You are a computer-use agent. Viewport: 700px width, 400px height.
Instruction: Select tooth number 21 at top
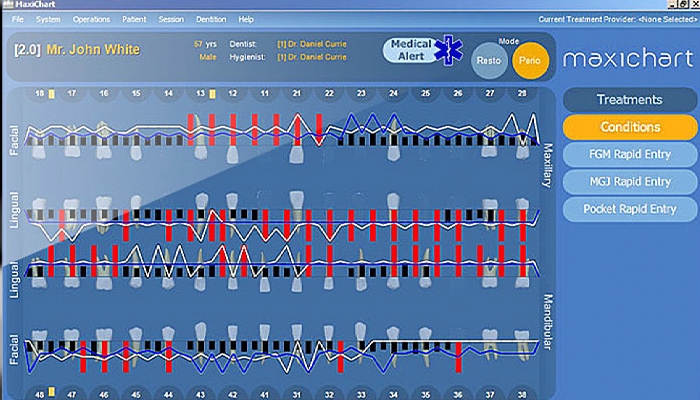click(296, 93)
